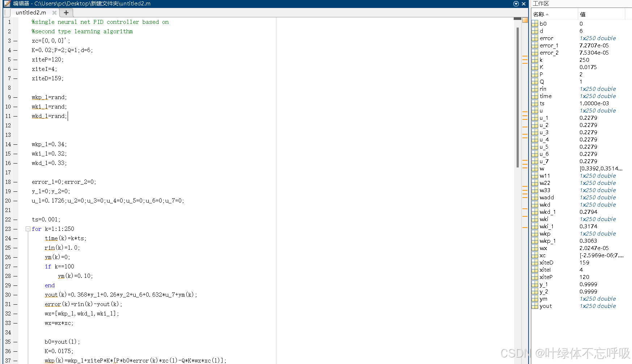
Task: Select the yout variable icon
Action: 535,306
